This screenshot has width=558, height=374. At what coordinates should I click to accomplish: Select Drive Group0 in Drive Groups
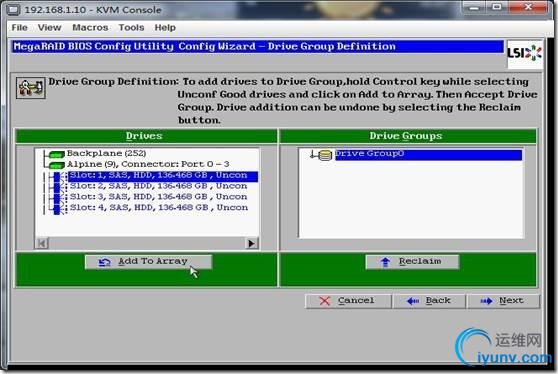click(x=428, y=154)
